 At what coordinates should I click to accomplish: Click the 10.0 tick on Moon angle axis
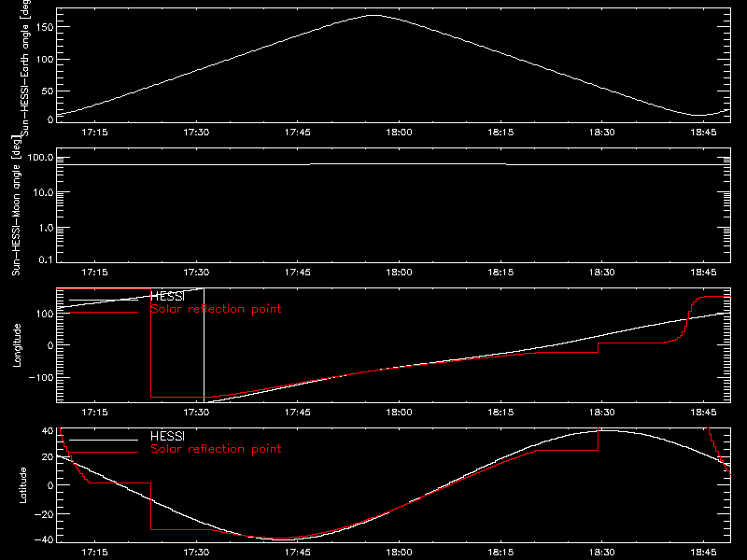coord(43,192)
